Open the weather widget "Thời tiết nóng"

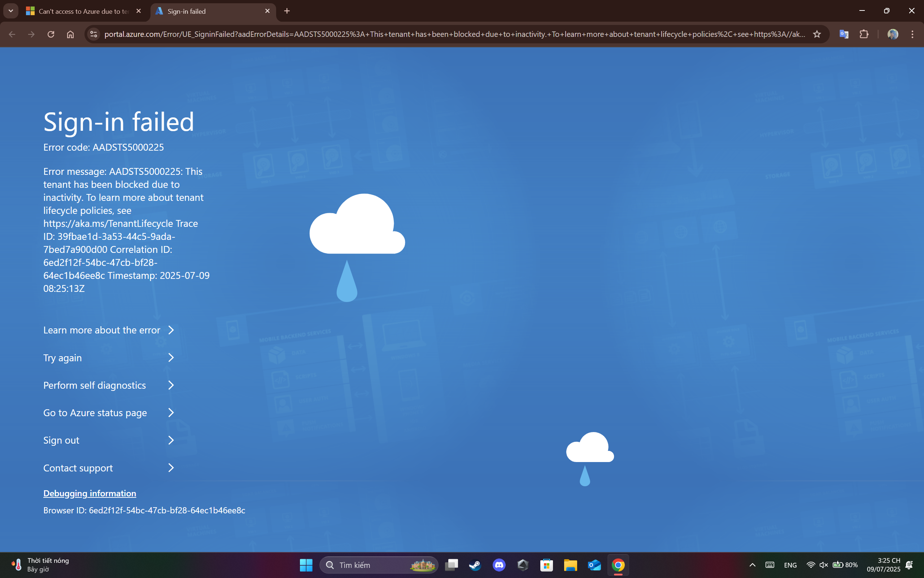tap(40, 565)
